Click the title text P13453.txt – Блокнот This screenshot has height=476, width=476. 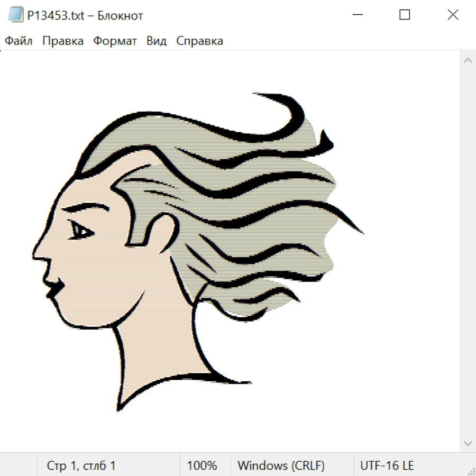point(85,15)
